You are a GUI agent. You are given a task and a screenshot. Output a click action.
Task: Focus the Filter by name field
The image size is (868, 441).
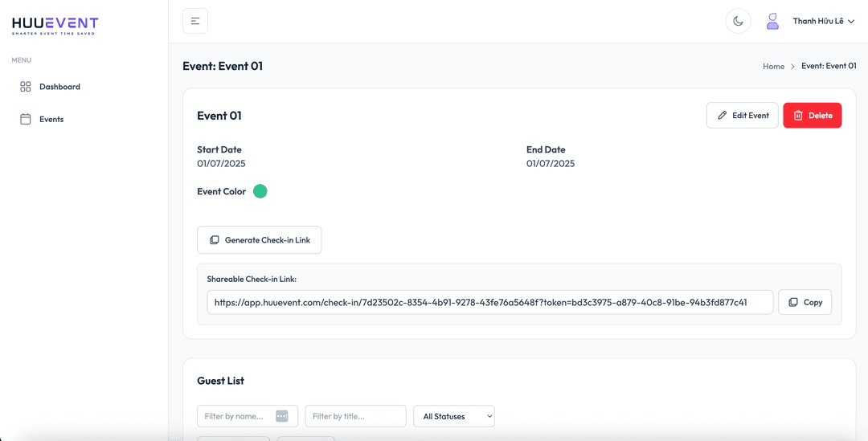(x=248, y=416)
